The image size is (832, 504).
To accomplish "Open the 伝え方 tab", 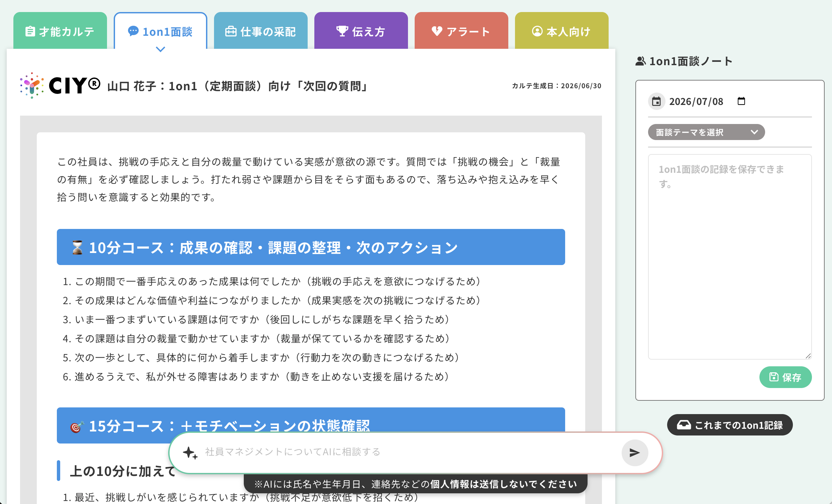I will [x=361, y=31].
